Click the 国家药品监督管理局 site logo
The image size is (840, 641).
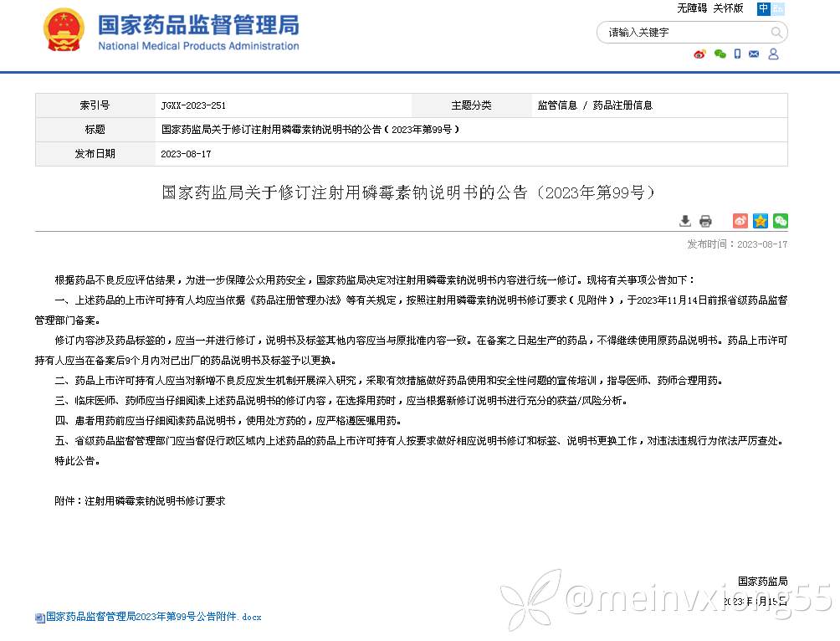tap(198, 32)
